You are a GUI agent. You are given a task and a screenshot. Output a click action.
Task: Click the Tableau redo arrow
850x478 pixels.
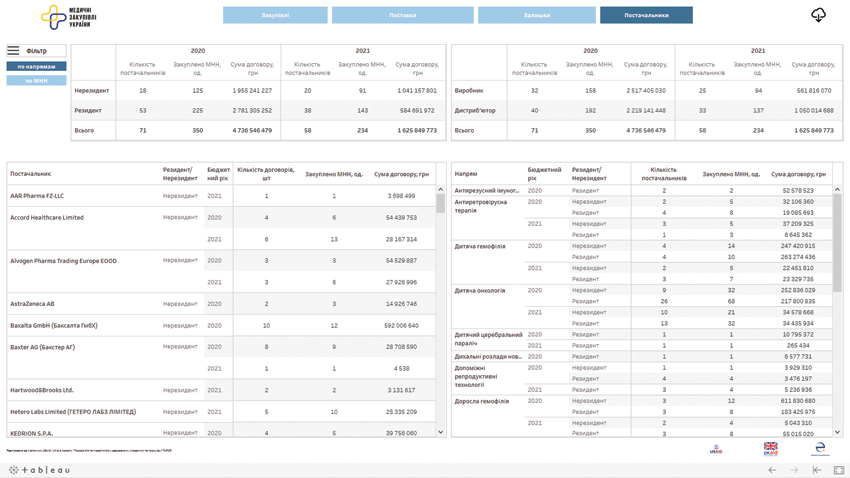pos(794,470)
